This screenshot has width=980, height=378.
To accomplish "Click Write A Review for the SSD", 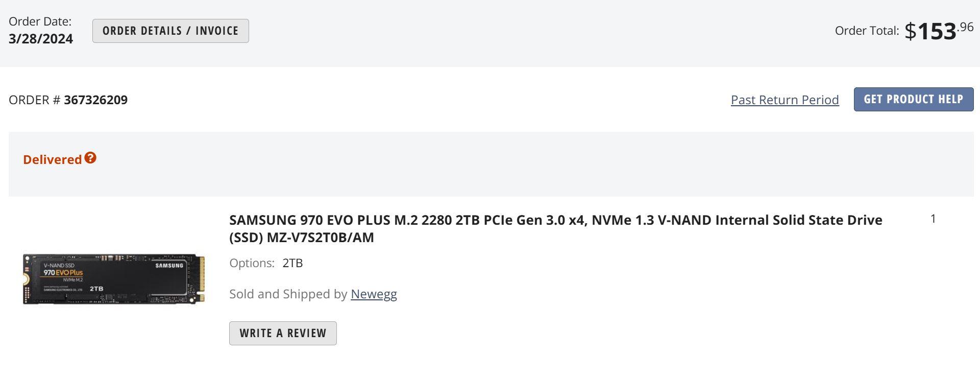I will 283,333.
